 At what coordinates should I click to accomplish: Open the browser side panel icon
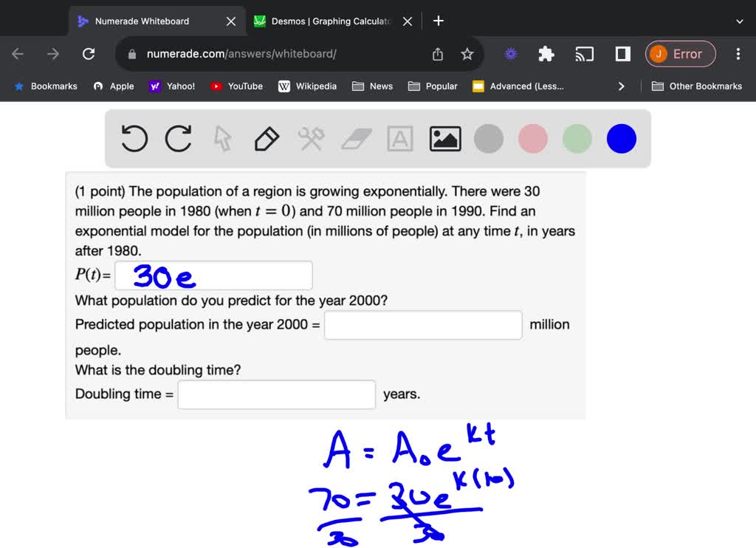click(x=621, y=54)
